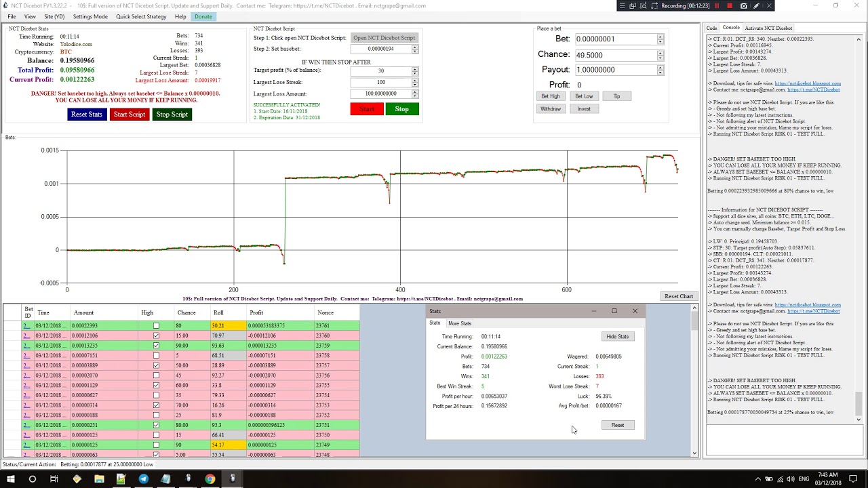Screen dimensions: 868x488
Task: Open the View menu
Action: pyautogui.click(x=30, y=16)
